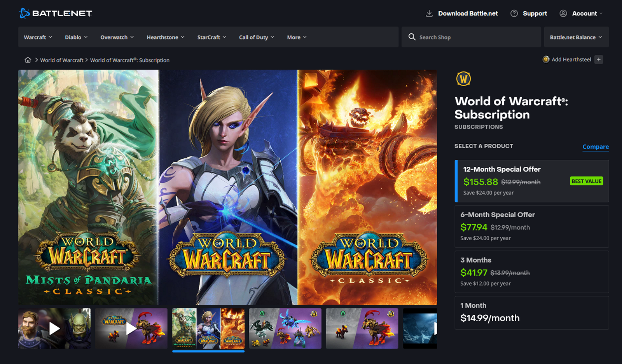Click the $77.94 price
This screenshot has width=622, height=364.
474,227
